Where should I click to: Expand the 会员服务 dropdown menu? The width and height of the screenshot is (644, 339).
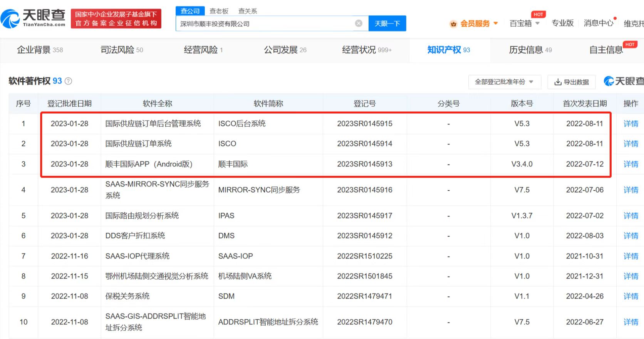(496, 23)
